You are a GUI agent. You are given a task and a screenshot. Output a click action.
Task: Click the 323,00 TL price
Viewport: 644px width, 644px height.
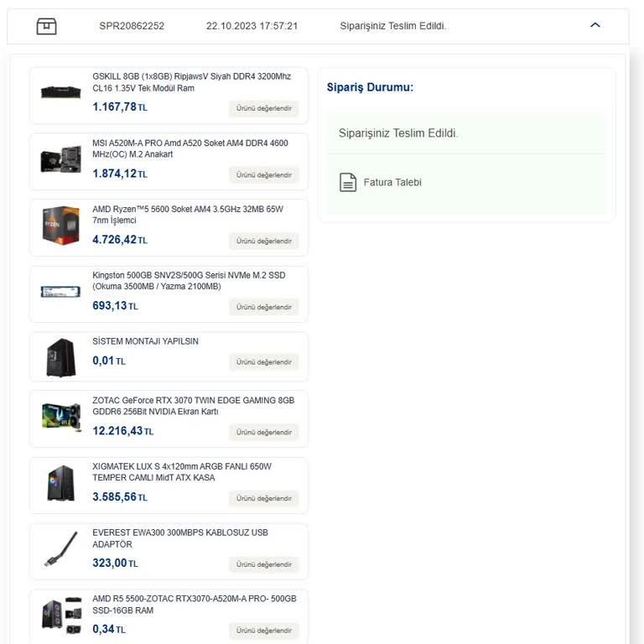tap(115, 563)
